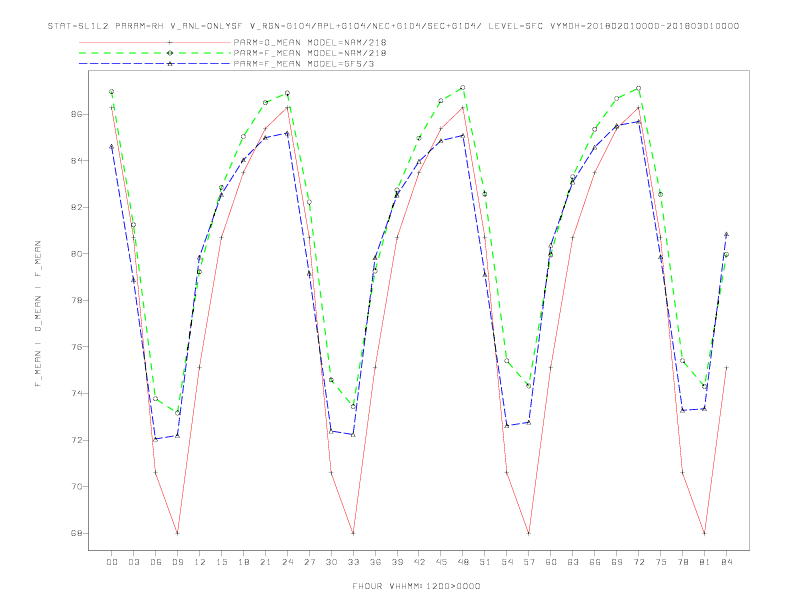Click x-axis tick label 45
This screenshot has height=612, width=792.
(441, 562)
